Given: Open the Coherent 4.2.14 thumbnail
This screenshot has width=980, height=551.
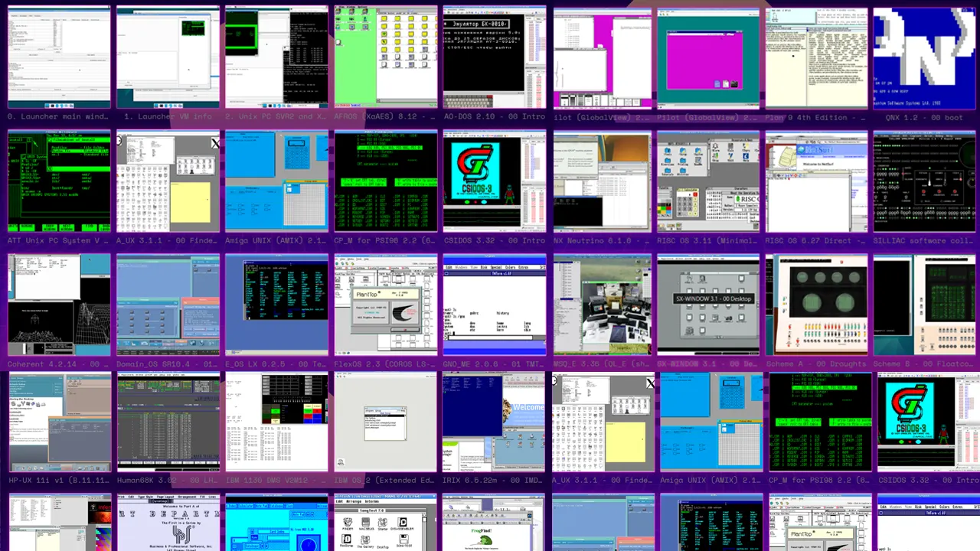Looking at the screenshot, I should [x=59, y=305].
